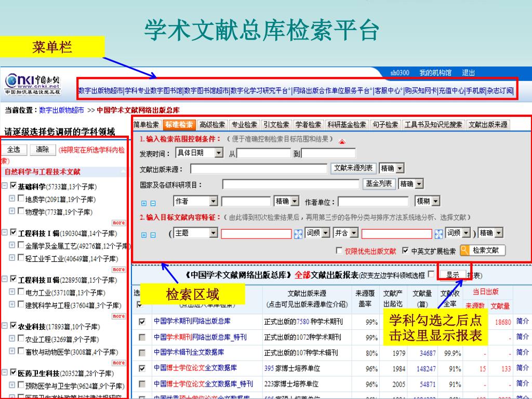
Task: Open 客服中心 menu link
Action: [388, 90]
